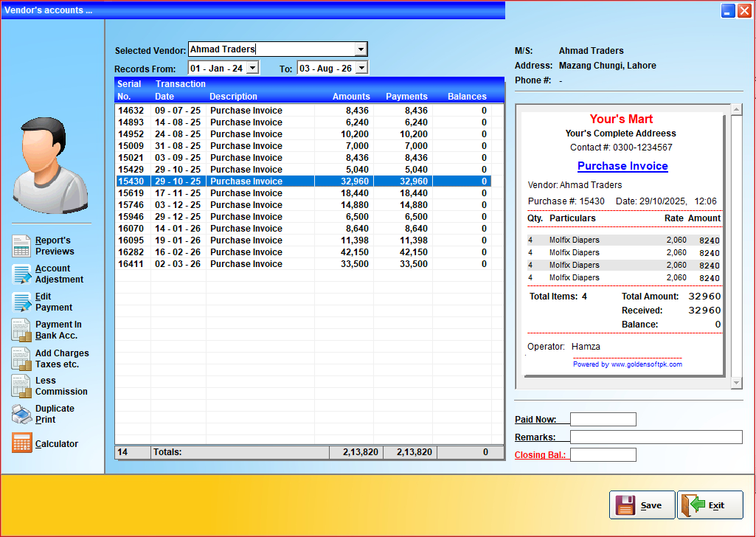Screen dimensions: 756x537
Task: Select row with serial 15009
Action: click(303, 146)
